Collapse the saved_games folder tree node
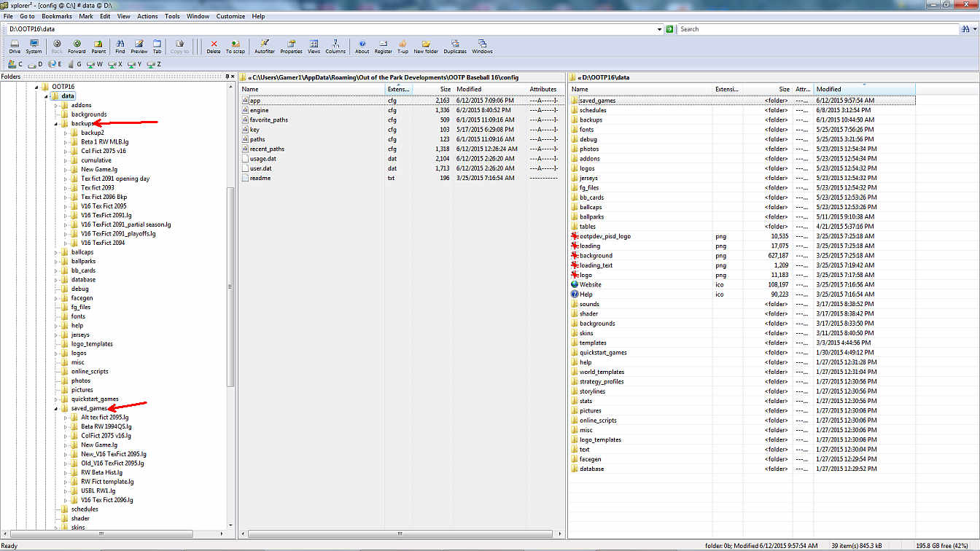Image resolution: width=980 pixels, height=551 pixels. click(55, 409)
